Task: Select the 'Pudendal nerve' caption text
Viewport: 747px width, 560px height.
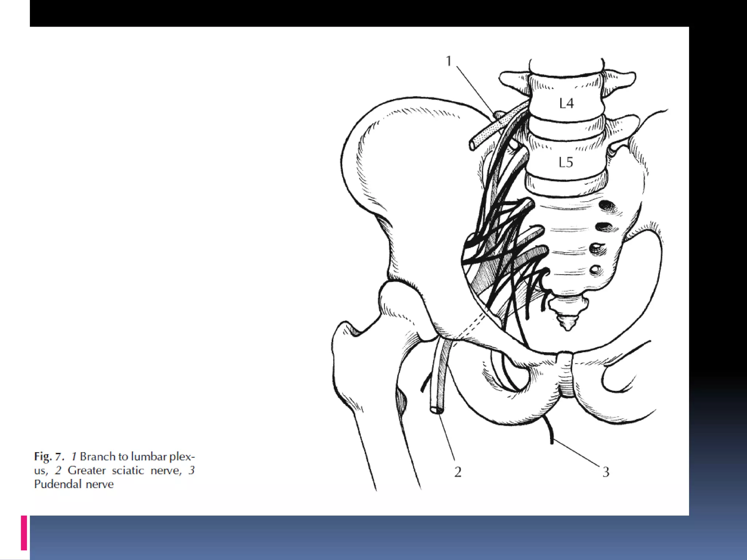Action: (74, 484)
